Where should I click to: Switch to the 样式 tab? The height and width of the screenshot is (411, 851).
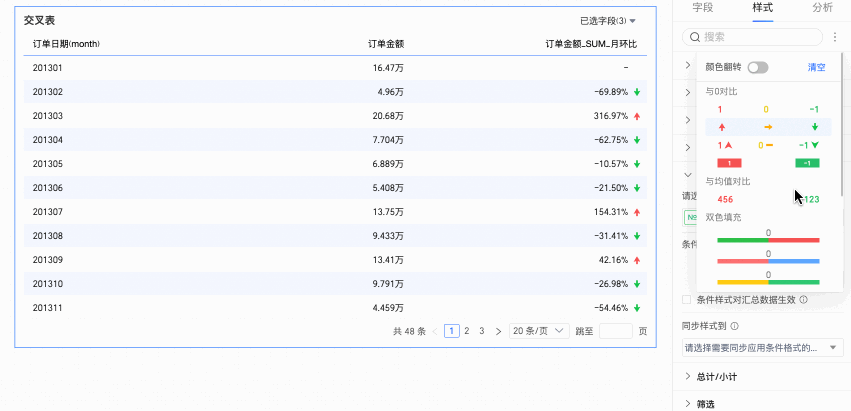(x=763, y=8)
